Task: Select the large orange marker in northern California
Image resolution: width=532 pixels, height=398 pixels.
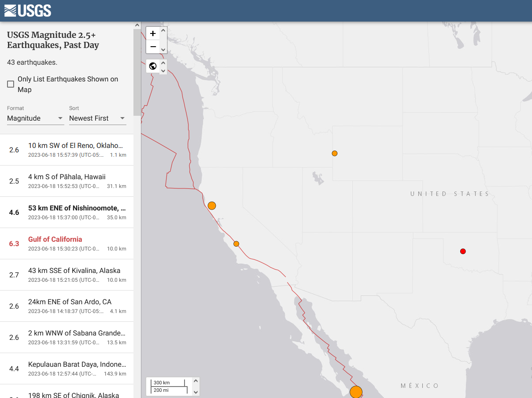Action: (212, 206)
